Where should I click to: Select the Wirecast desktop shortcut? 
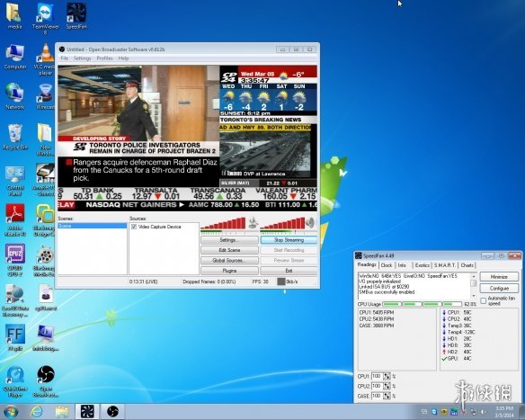(46, 96)
